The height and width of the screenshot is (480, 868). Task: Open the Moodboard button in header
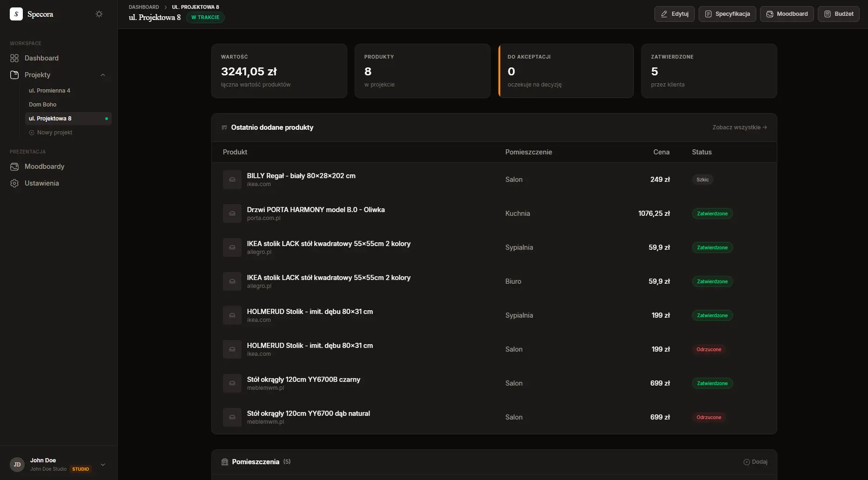[x=787, y=14]
